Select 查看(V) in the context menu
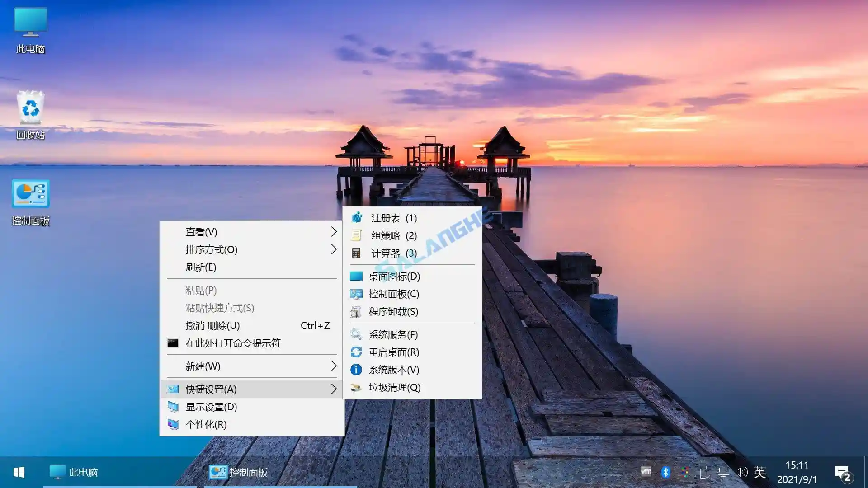 coord(252,232)
